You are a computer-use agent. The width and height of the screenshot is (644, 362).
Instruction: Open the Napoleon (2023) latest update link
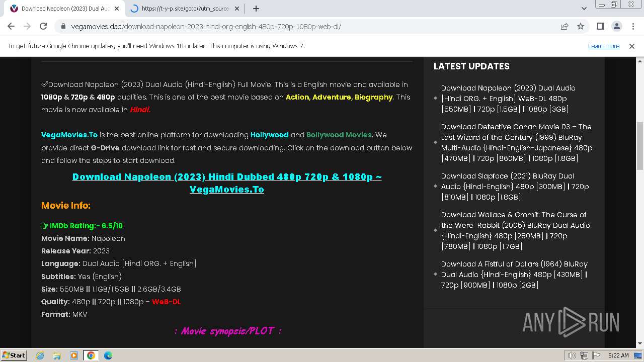[508, 99]
